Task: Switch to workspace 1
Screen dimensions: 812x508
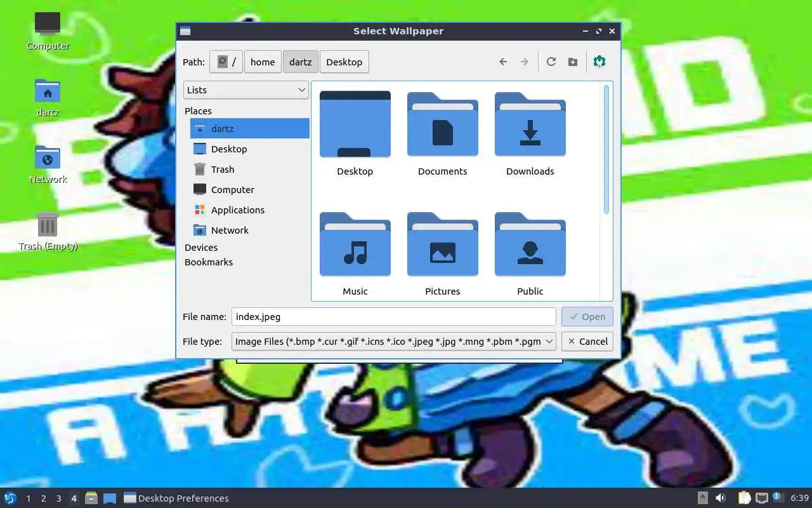Action: [x=29, y=498]
